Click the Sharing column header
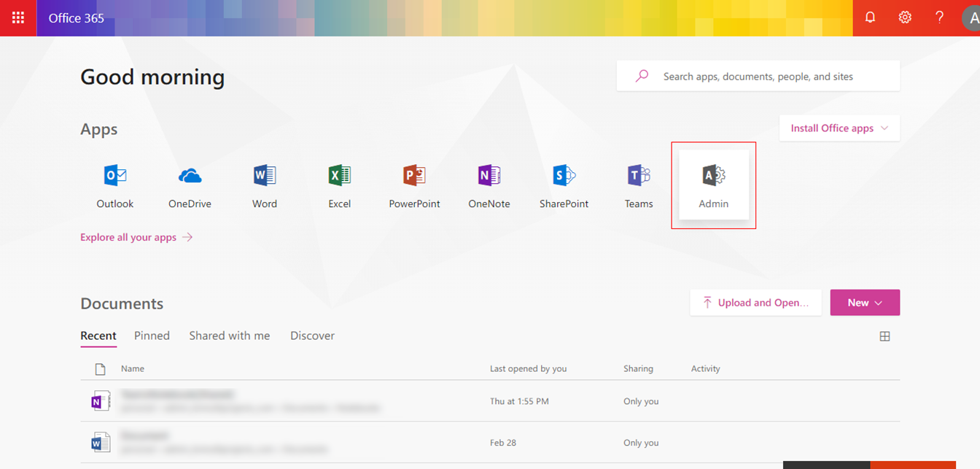 [x=638, y=369]
